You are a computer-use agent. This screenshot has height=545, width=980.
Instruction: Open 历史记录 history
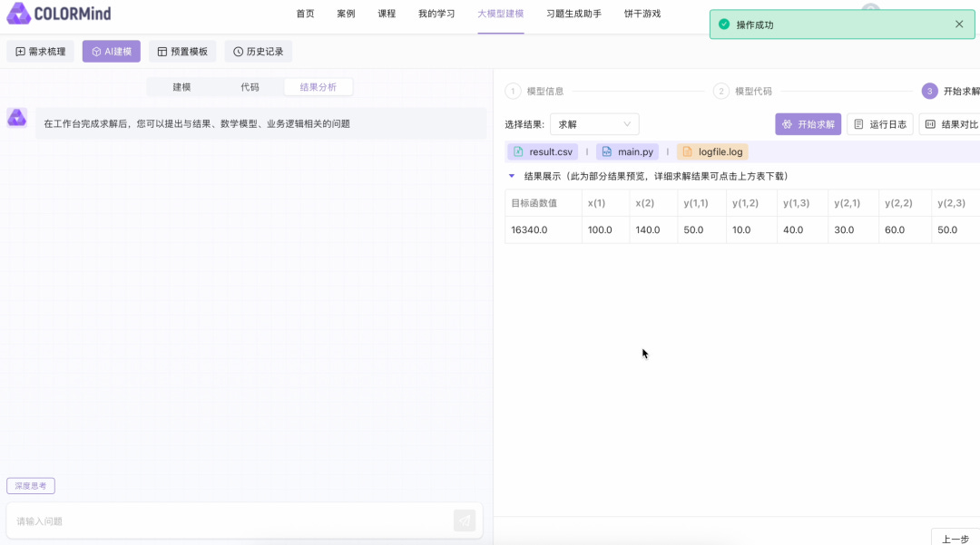pos(258,52)
